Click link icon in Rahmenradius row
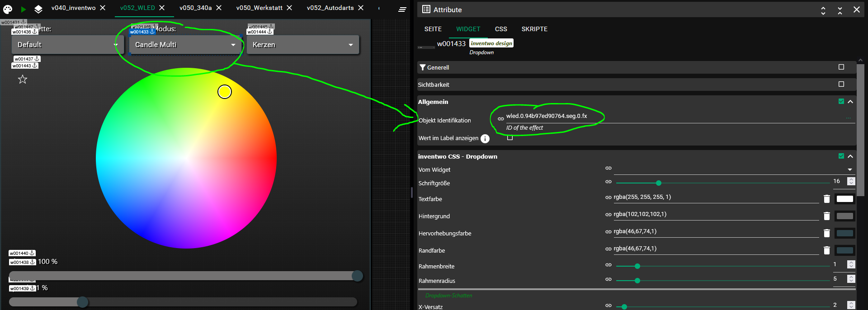The height and width of the screenshot is (310, 868). point(609,279)
